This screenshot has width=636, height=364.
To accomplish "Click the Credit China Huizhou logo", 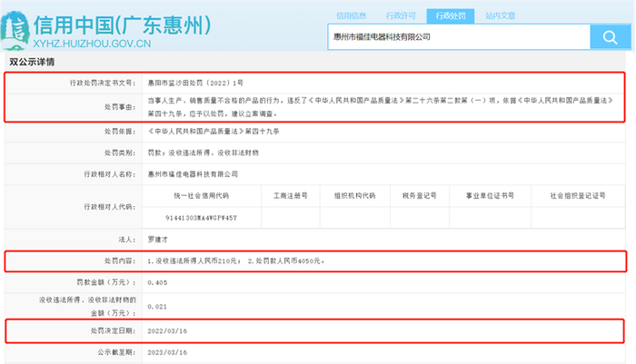I will coord(15,30).
